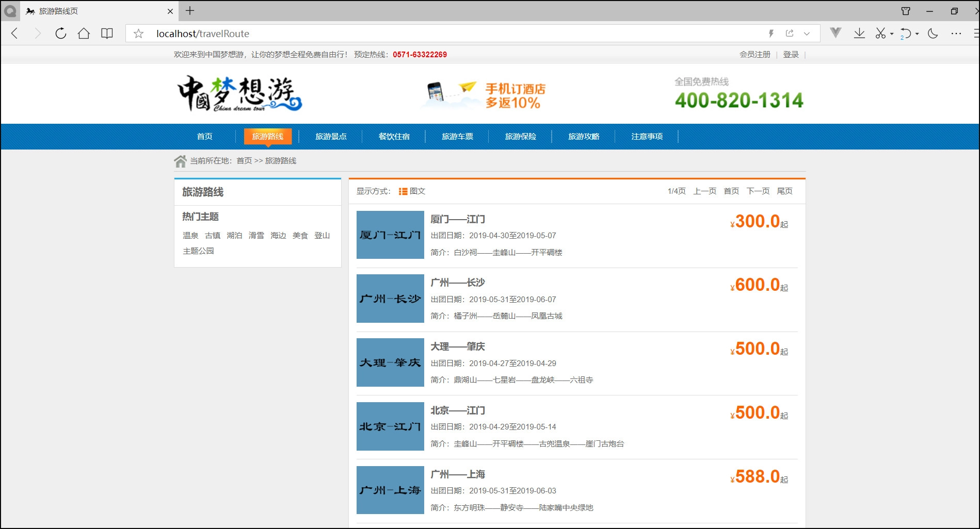This screenshot has height=529, width=980.
Task: Click the address bar URL field
Action: click(454, 34)
